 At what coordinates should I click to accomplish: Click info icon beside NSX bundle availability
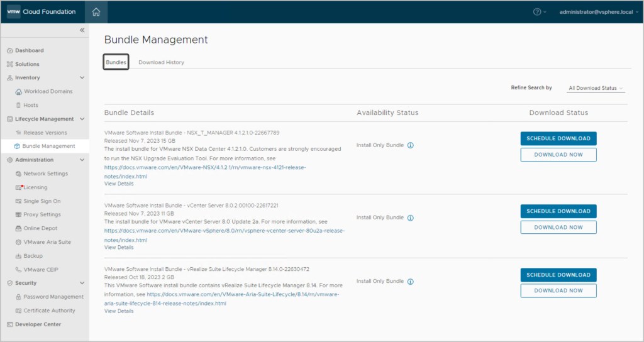pos(411,145)
